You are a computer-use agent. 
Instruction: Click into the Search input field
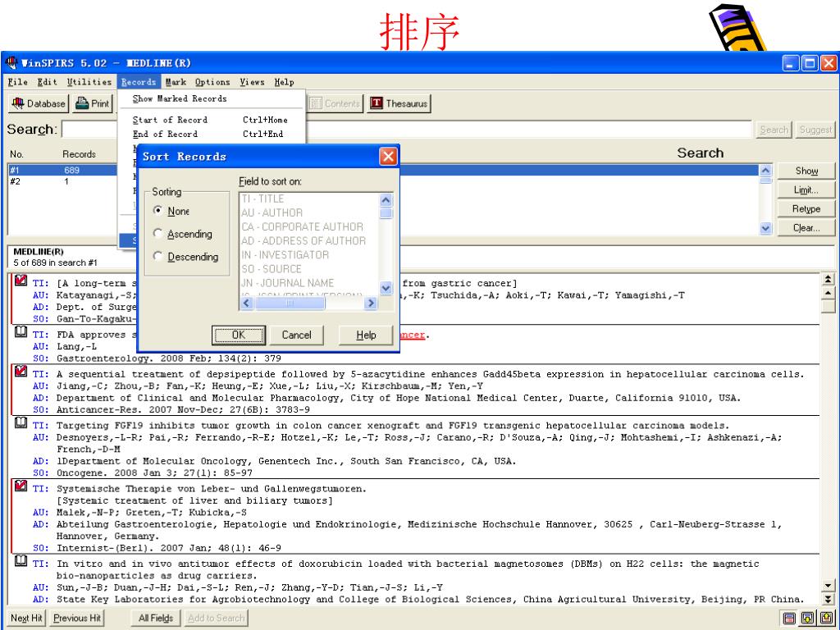tap(407, 130)
